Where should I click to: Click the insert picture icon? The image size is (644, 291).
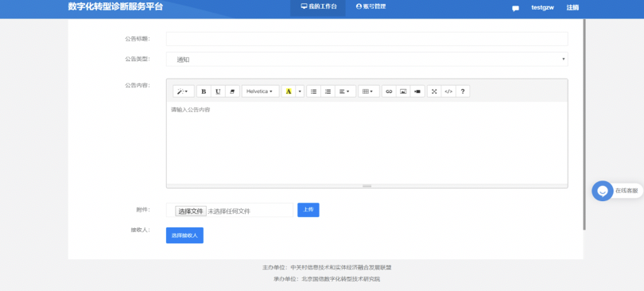point(403,91)
